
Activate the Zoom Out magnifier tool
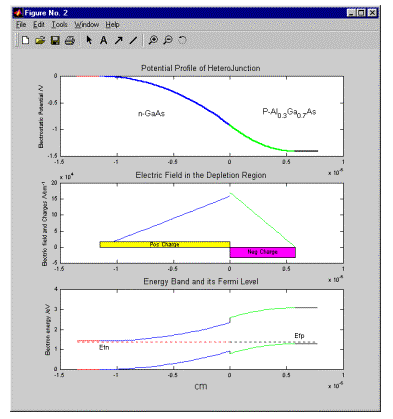pos(168,40)
